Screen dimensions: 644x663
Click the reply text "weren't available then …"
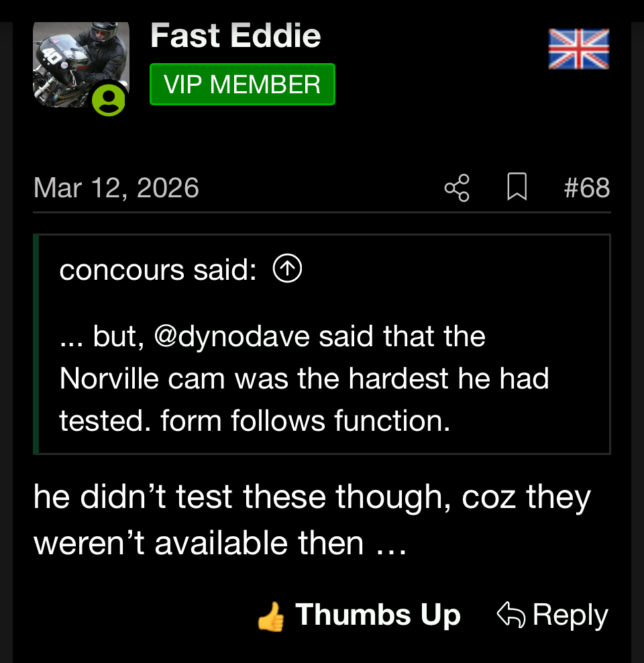[220, 542]
